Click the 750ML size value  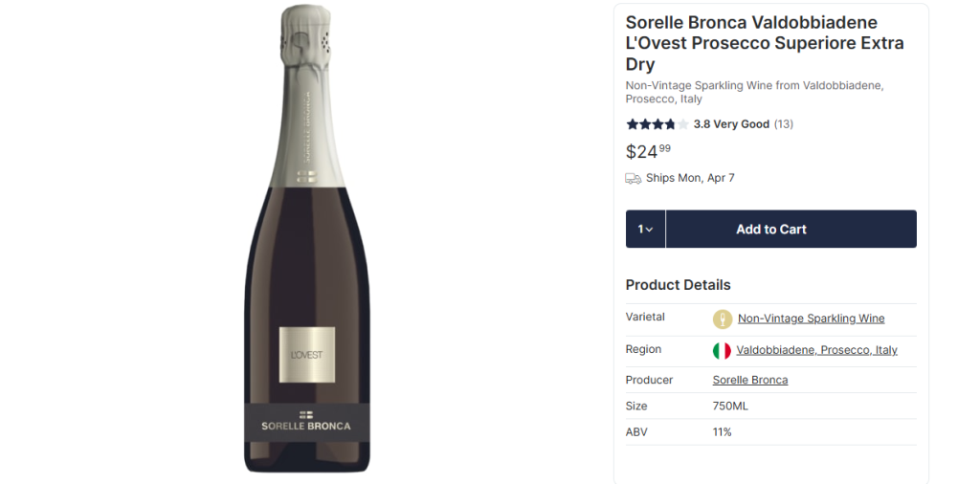pos(730,407)
